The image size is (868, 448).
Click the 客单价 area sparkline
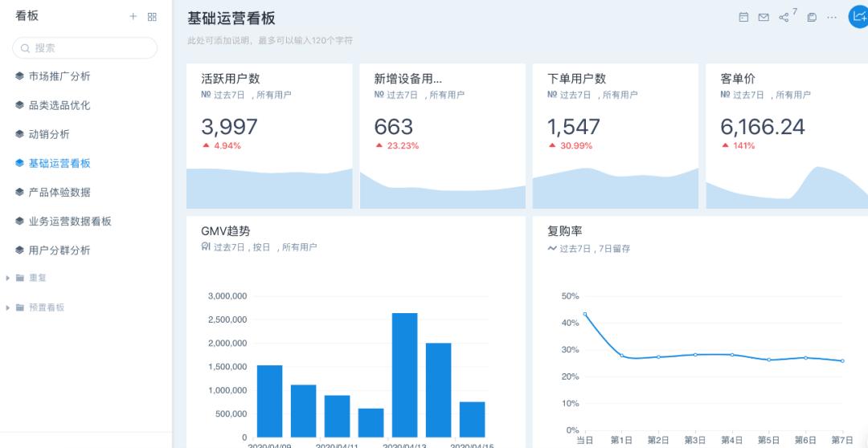787,188
